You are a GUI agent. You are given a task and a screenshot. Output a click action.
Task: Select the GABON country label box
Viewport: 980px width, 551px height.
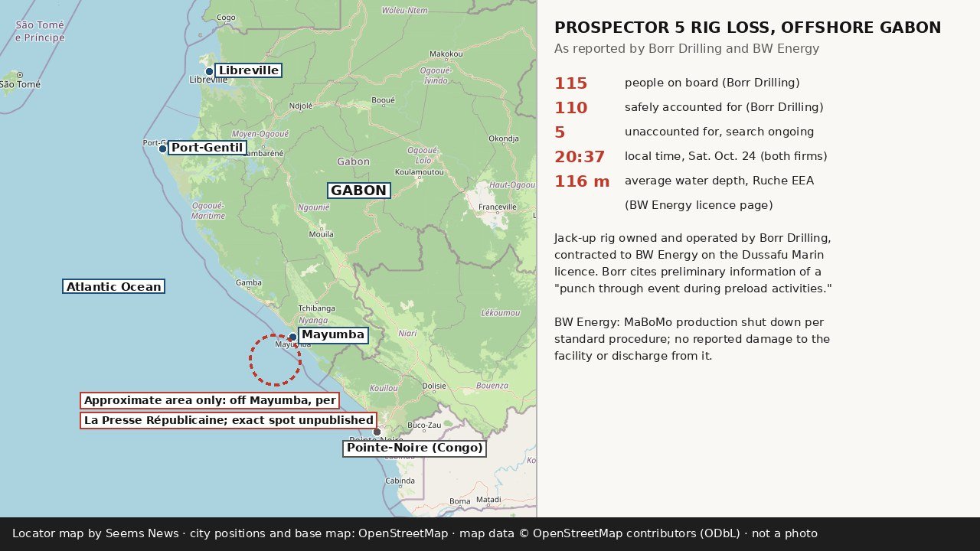click(359, 191)
